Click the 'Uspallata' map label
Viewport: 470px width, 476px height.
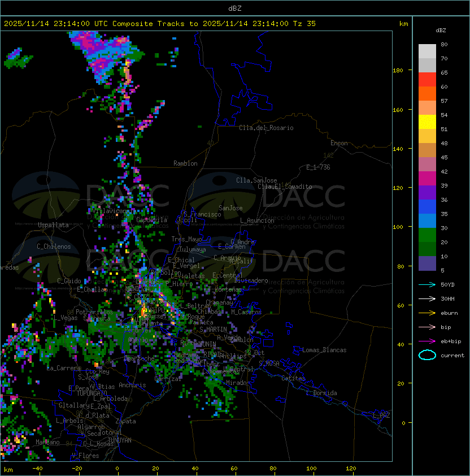53,225
